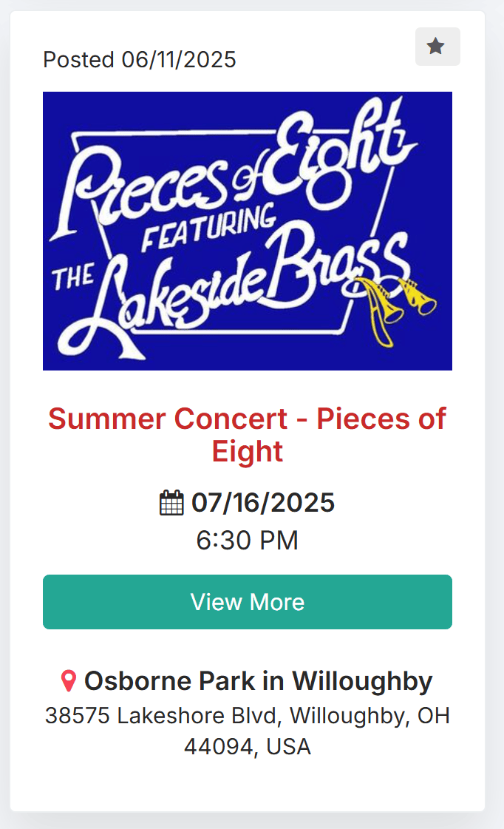The height and width of the screenshot is (829, 504).
Task: Click the word Eight in the event title
Action: (x=248, y=452)
